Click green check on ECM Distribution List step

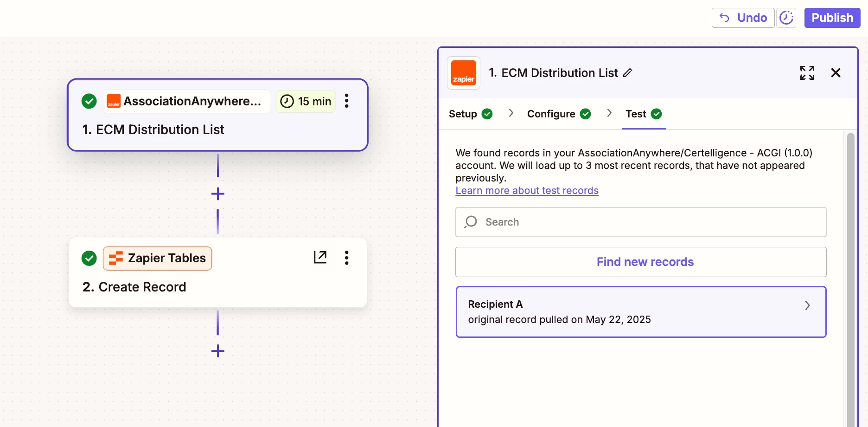pyautogui.click(x=89, y=101)
